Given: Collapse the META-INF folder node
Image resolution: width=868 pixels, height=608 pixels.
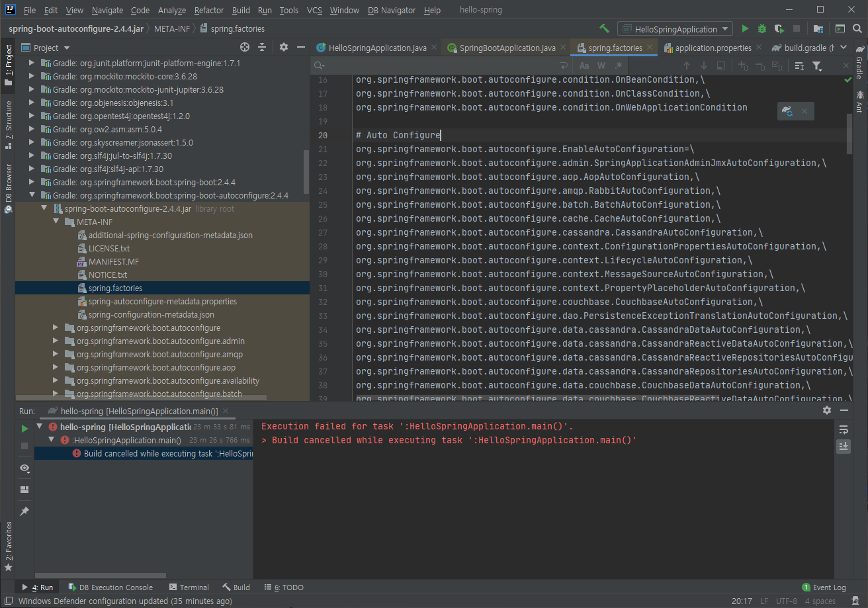Looking at the screenshot, I should coord(56,222).
